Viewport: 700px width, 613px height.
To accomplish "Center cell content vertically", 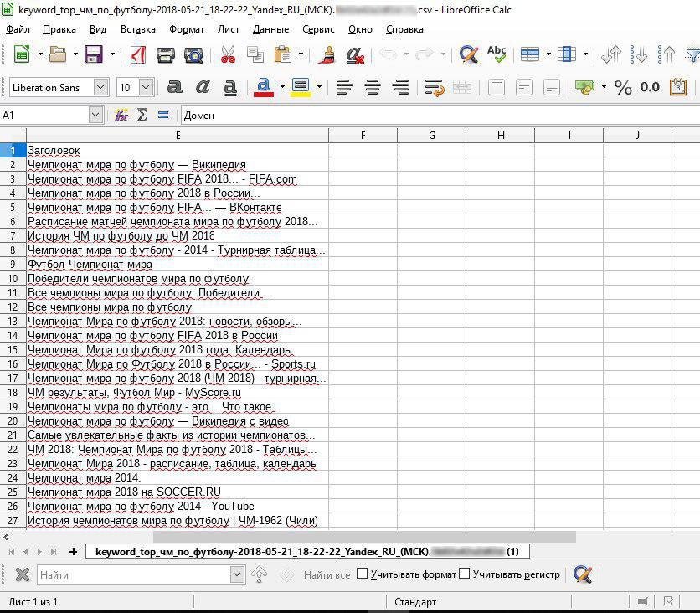I will click(523, 87).
